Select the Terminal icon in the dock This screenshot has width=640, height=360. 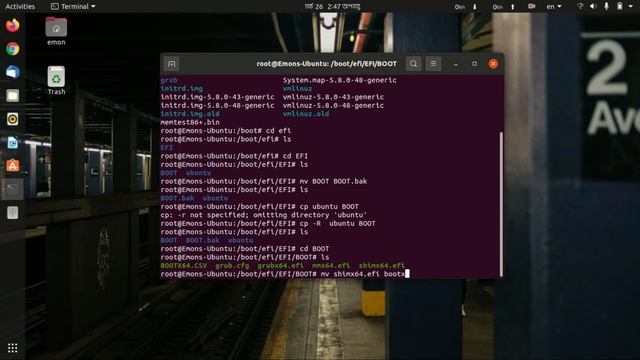pos(13,189)
